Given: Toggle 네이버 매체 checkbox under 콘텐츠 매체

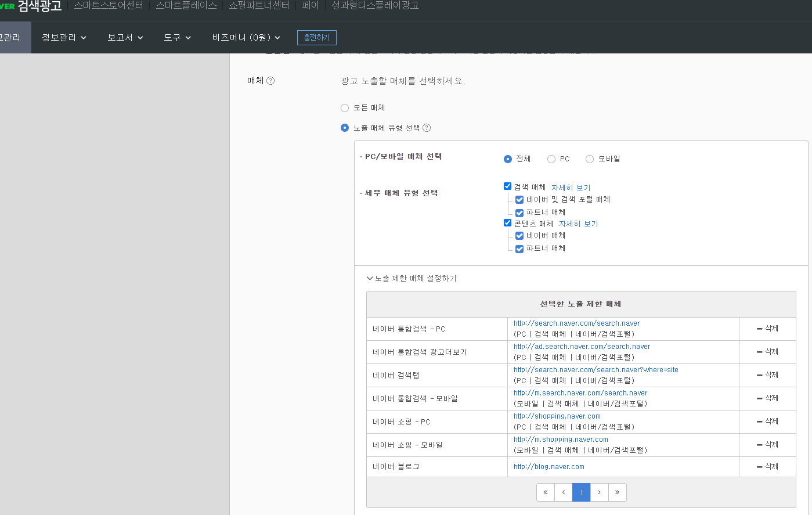Looking at the screenshot, I should [519, 236].
